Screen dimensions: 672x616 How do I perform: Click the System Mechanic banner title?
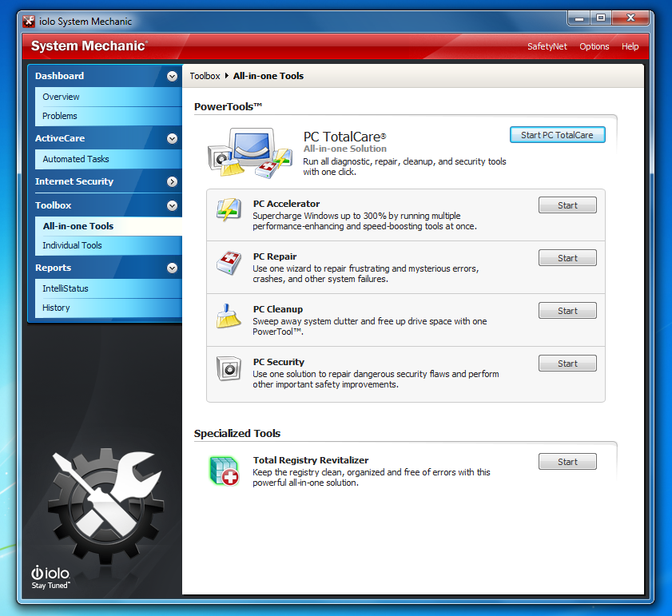(x=89, y=46)
